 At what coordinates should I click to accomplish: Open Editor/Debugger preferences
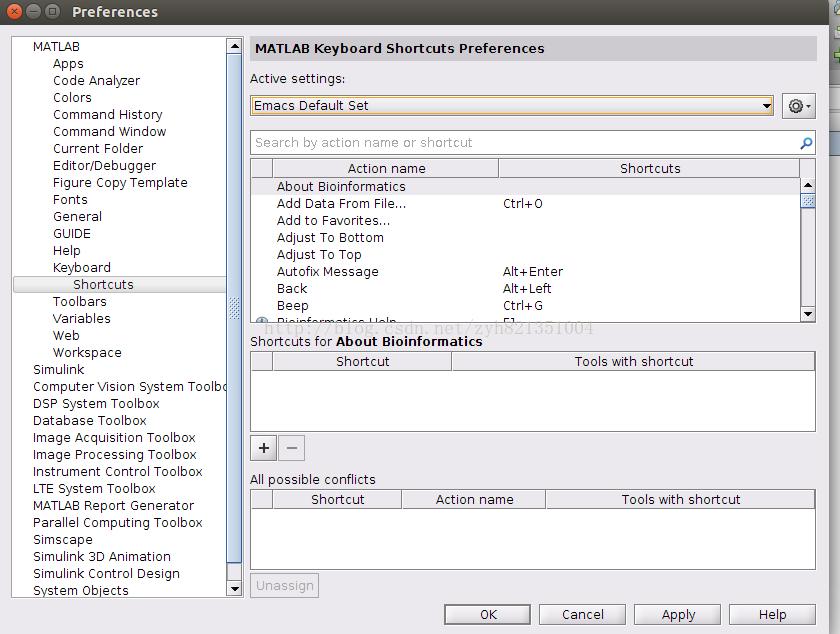click(x=104, y=166)
